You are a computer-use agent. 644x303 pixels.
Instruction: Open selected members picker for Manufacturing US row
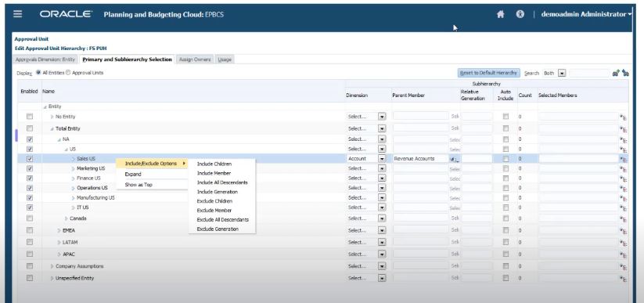(624, 198)
